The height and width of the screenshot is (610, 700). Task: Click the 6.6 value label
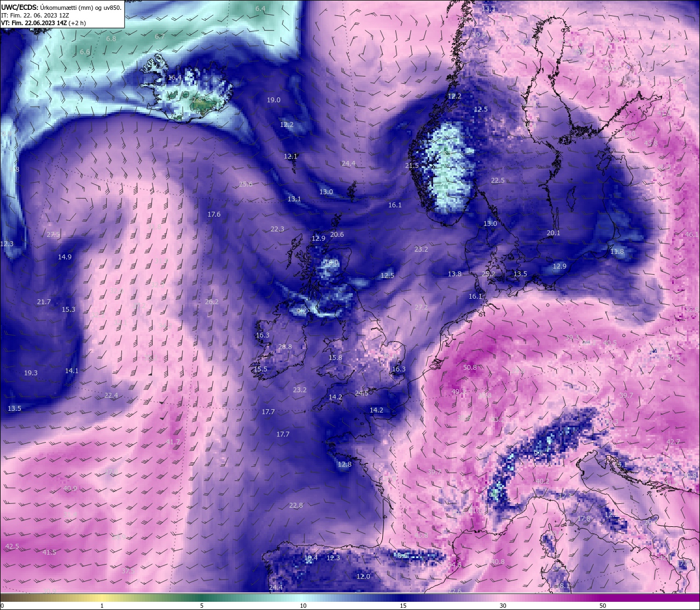point(85,52)
